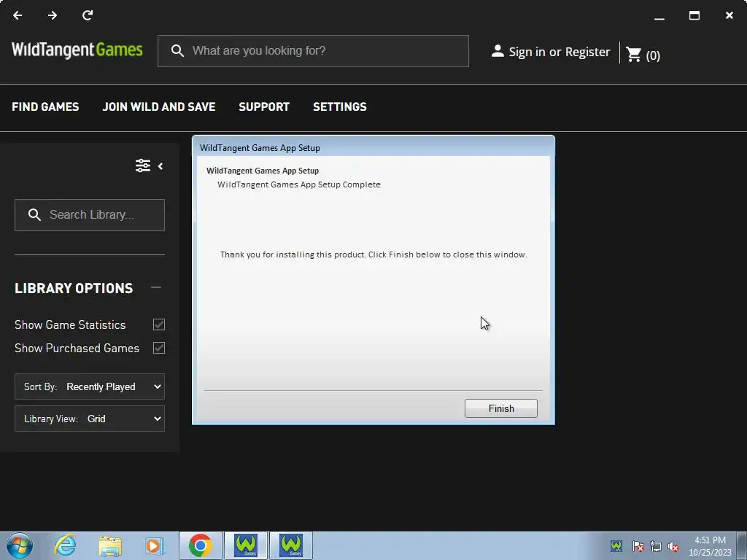
Task: Open JOIN WILD AND SAVE menu
Action: pos(159,106)
